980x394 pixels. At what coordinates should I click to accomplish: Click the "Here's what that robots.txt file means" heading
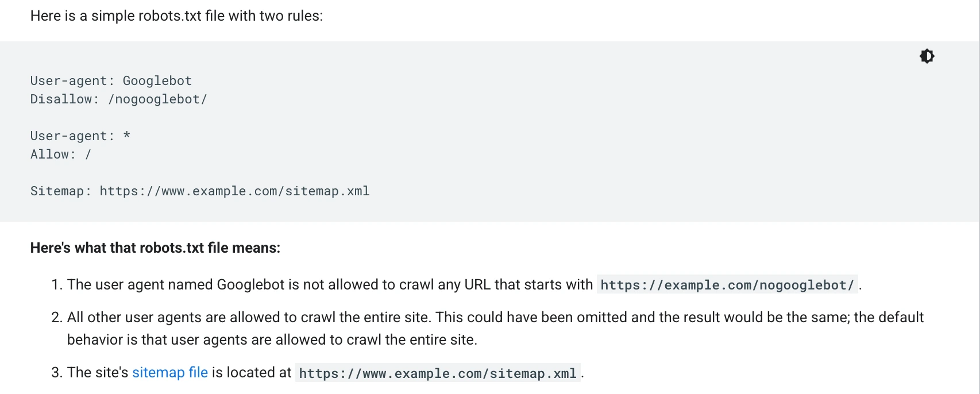point(155,248)
